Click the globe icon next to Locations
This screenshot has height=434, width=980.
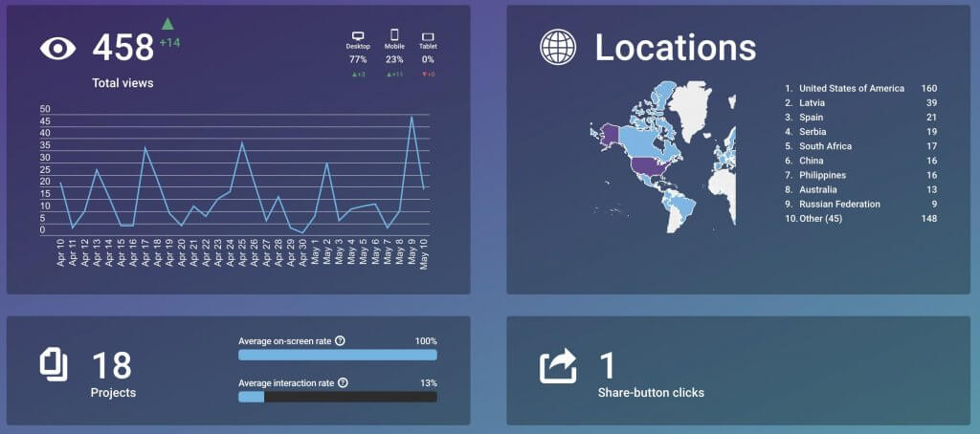559,48
